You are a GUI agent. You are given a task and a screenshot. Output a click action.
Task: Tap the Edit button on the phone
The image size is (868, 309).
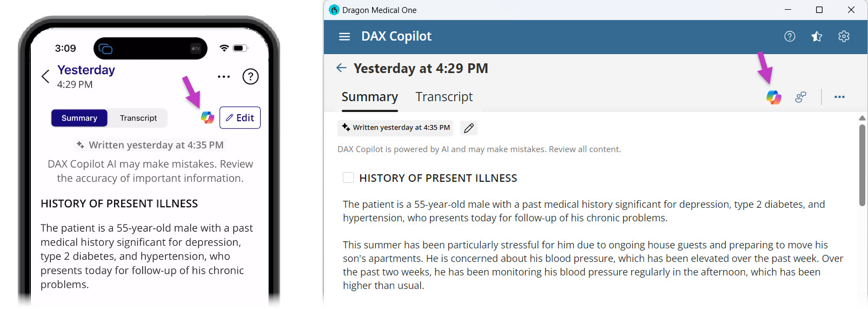point(240,118)
